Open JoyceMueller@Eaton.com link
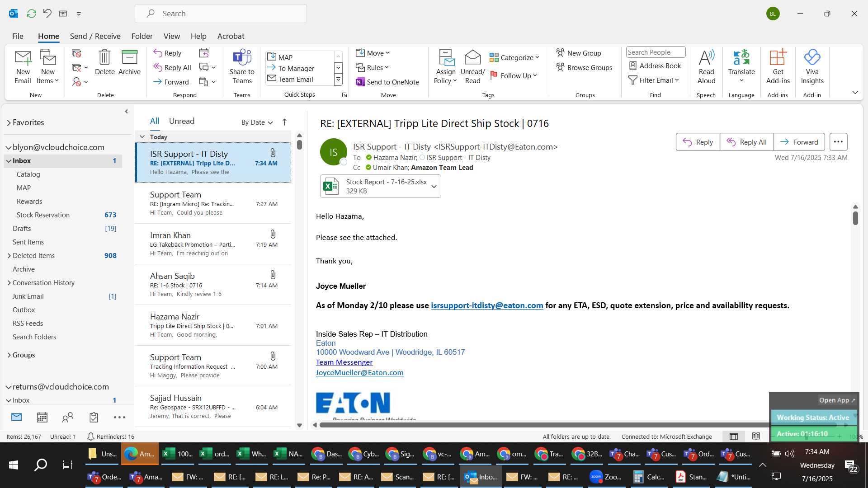The height and width of the screenshot is (488, 868). (359, 373)
